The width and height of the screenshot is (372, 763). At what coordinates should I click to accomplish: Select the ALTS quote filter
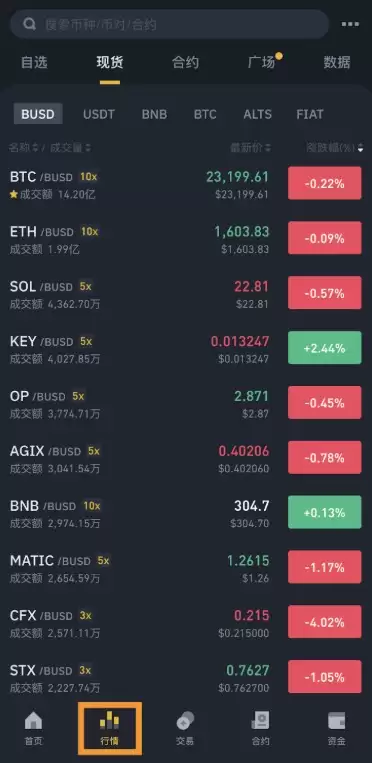[258, 114]
